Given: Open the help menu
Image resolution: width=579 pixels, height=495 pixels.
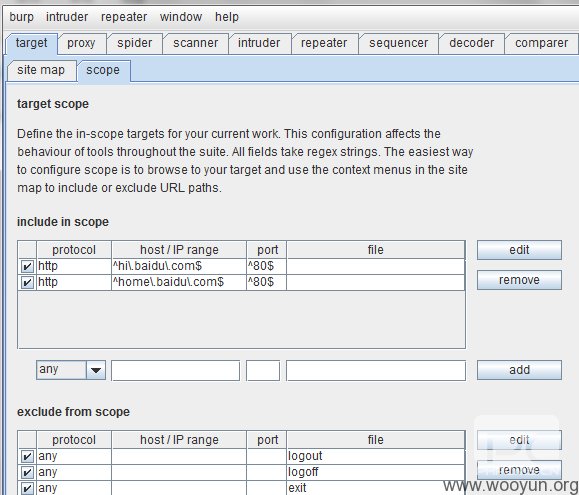Looking at the screenshot, I should coord(227,17).
